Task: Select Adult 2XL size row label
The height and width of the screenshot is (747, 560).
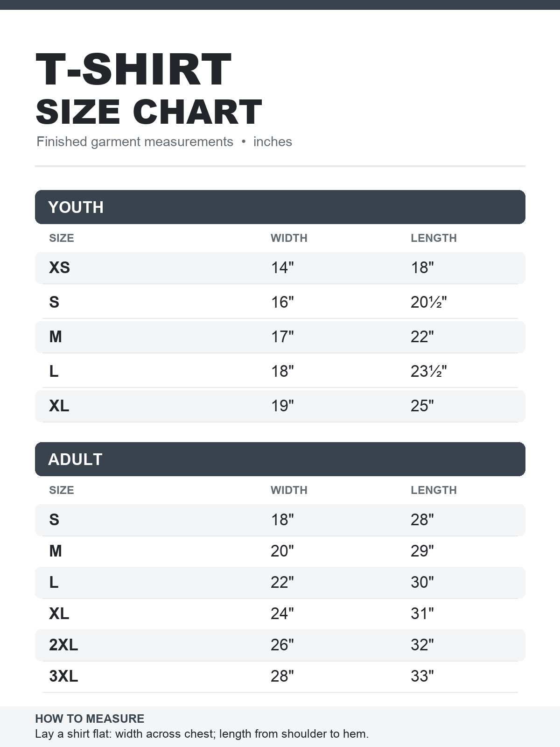Action: pos(63,645)
